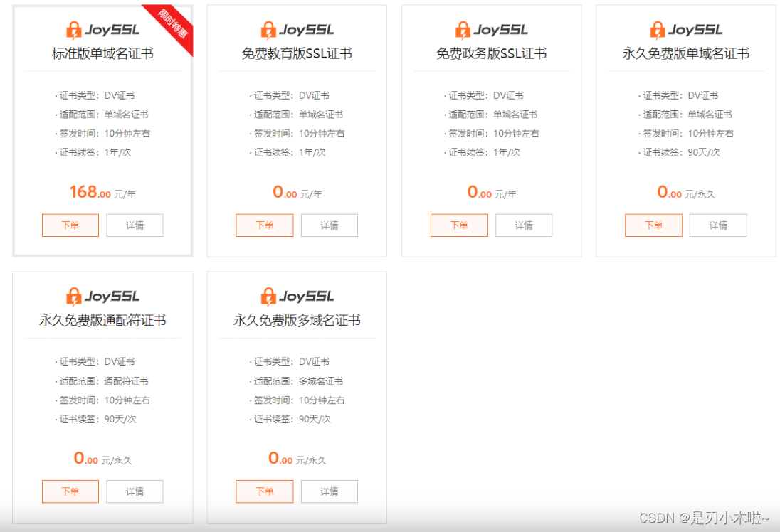Click JoySSL logo on 永久免费版单域名证书 card
Screen dimensions: 780x532
tap(685, 30)
